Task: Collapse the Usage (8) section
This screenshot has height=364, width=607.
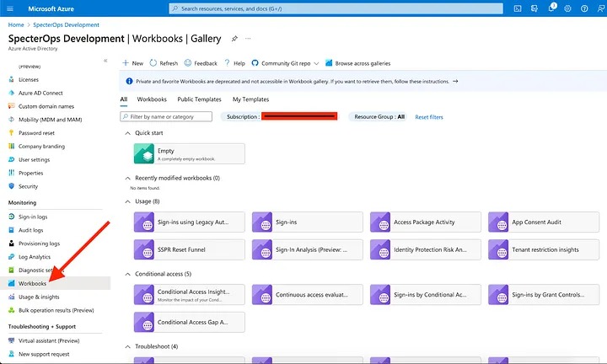Action: (x=127, y=201)
